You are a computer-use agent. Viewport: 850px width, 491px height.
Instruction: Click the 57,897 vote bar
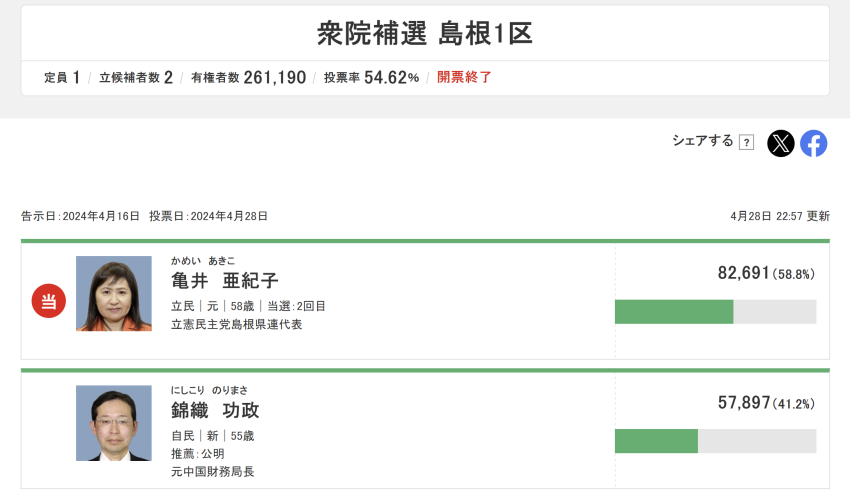pyautogui.click(x=716, y=441)
